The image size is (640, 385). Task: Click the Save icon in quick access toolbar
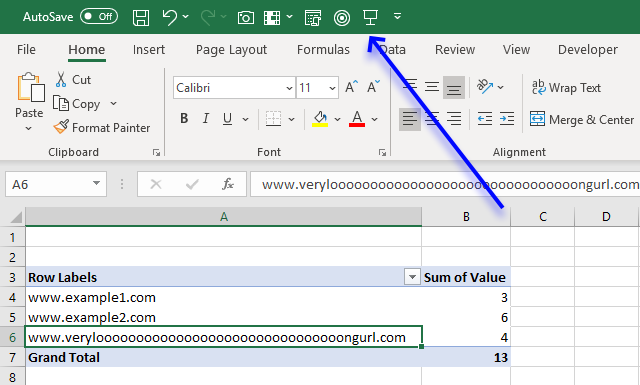[x=141, y=17]
